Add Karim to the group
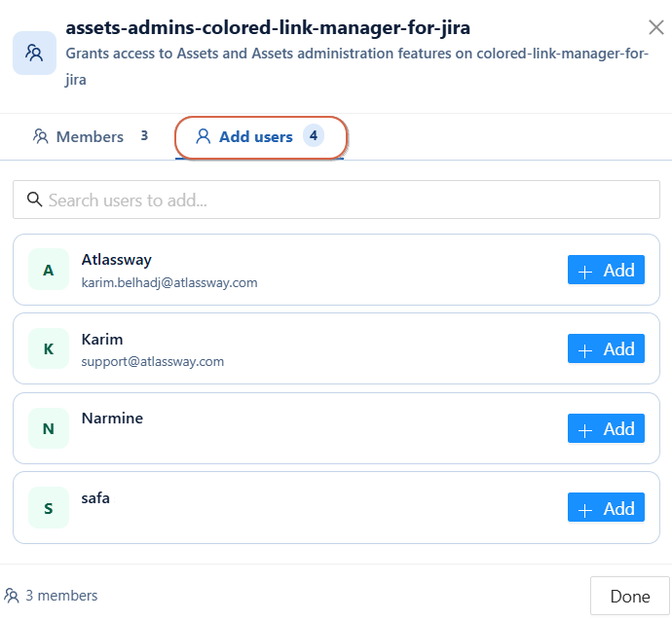Viewport: 672px width, 620px height. [606, 348]
